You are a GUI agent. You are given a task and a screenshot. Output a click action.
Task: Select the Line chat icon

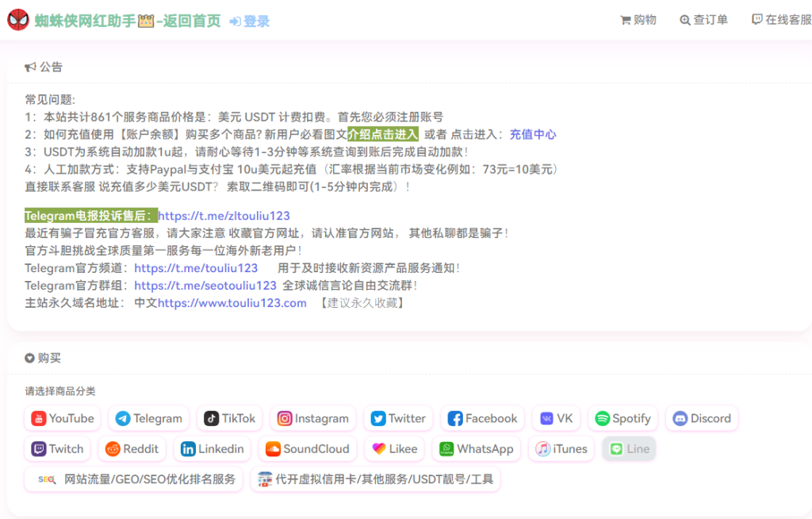pyautogui.click(x=616, y=449)
